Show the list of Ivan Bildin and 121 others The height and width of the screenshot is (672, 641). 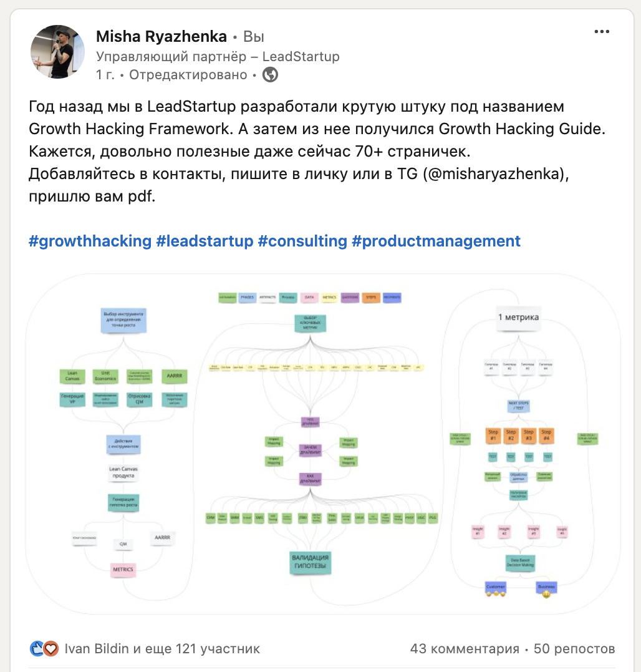click(162, 648)
